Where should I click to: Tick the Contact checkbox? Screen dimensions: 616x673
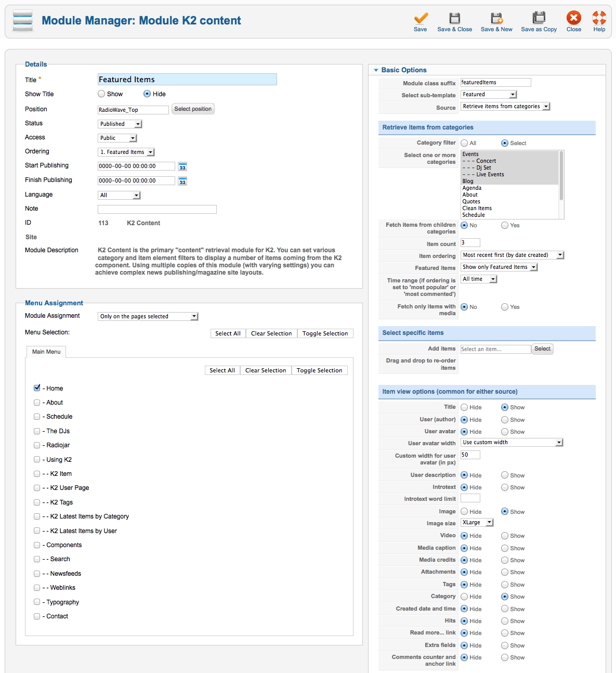pyautogui.click(x=37, y=616)
